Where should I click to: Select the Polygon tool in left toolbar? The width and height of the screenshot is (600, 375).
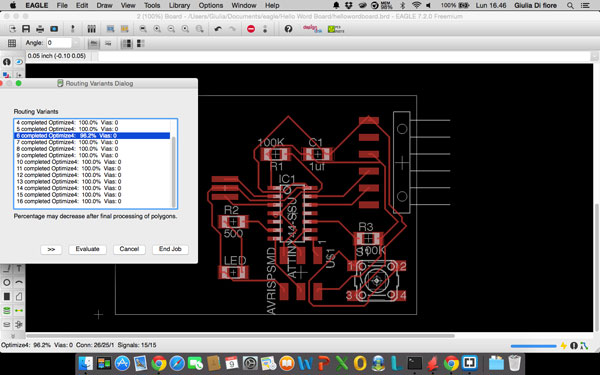[x=19, y=297]
